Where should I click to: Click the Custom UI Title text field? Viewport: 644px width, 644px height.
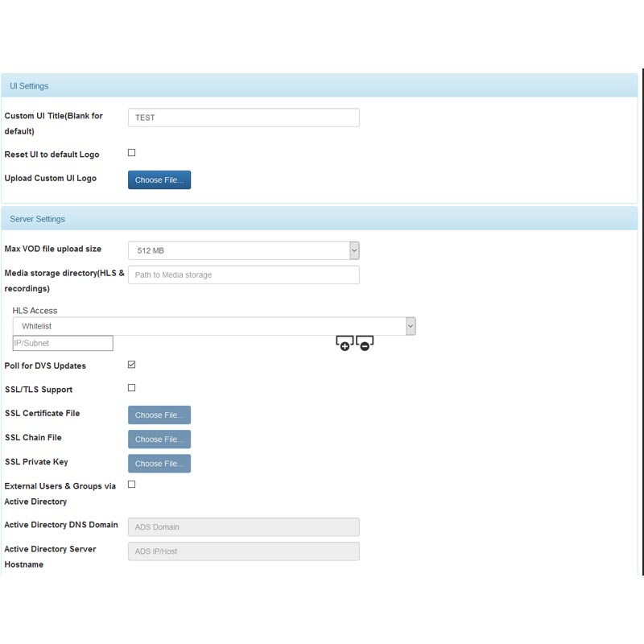(x=243, y=118)
